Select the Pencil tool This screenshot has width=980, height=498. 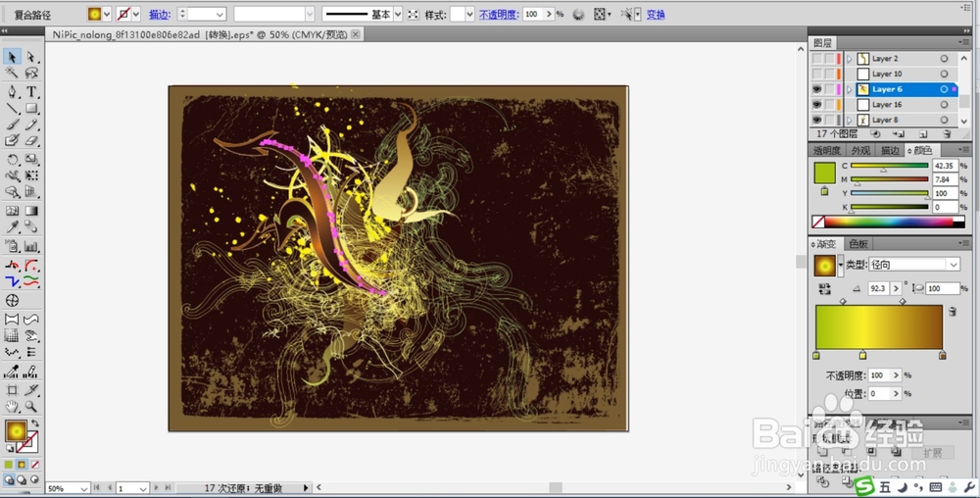point(31,124)
